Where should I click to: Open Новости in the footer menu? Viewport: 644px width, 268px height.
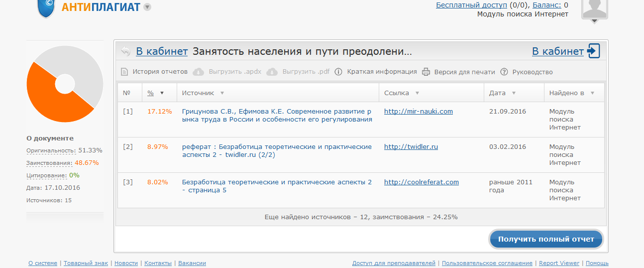[126, 263]
